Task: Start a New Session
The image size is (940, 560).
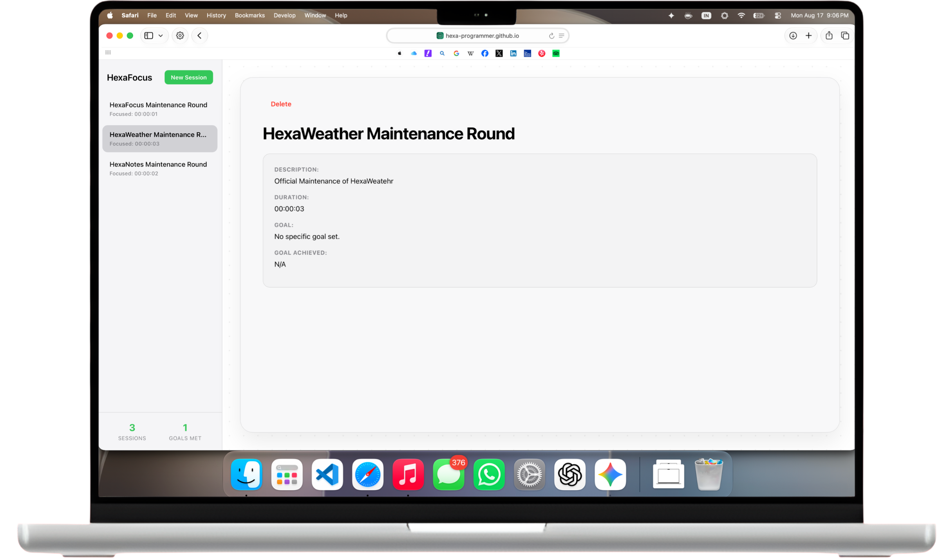Action: (189, 77)
